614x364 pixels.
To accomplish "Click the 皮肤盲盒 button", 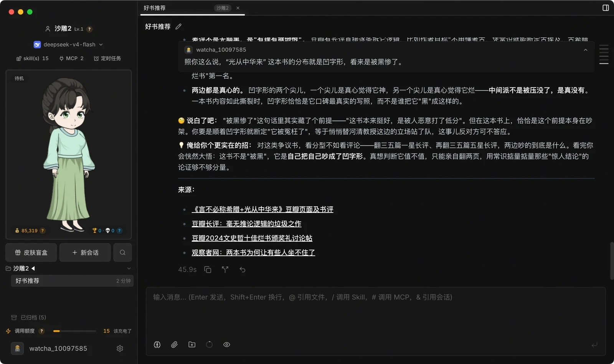I will tap(31, 252).
